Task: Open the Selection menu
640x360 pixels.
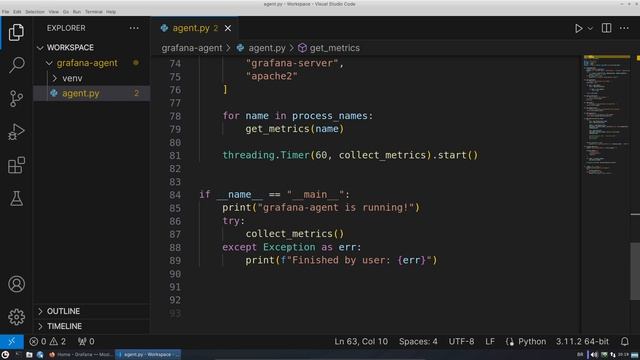Action: click(x=35, y=12)
